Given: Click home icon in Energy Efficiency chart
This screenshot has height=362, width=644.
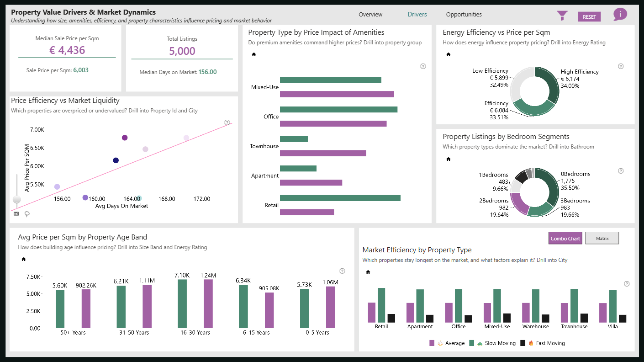Looking at the screenshot, I should coord(449,54).
